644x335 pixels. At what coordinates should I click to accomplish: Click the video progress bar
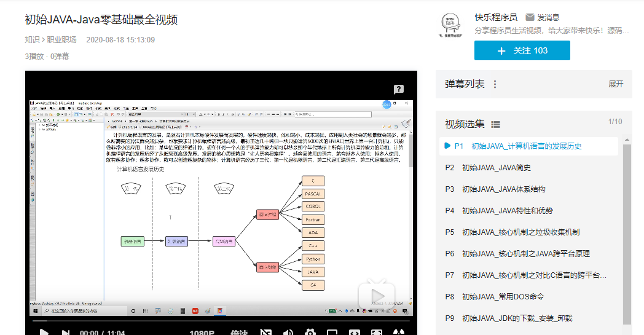pos(221,321)
